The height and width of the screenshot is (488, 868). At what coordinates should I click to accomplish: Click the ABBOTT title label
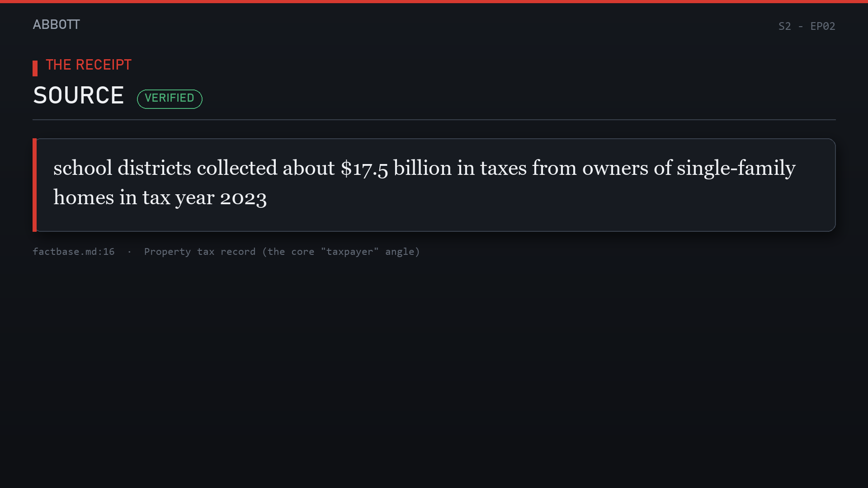click(x=56, y=24)
